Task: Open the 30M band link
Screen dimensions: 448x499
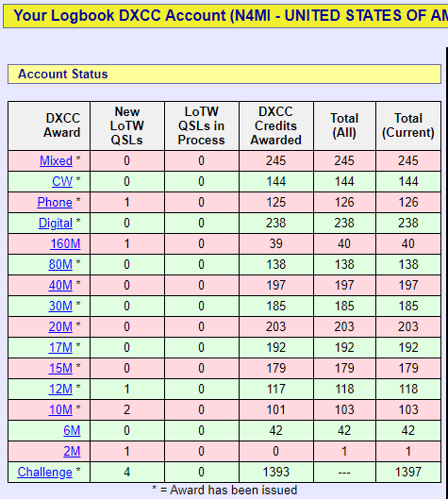Action: pos(60,306)
